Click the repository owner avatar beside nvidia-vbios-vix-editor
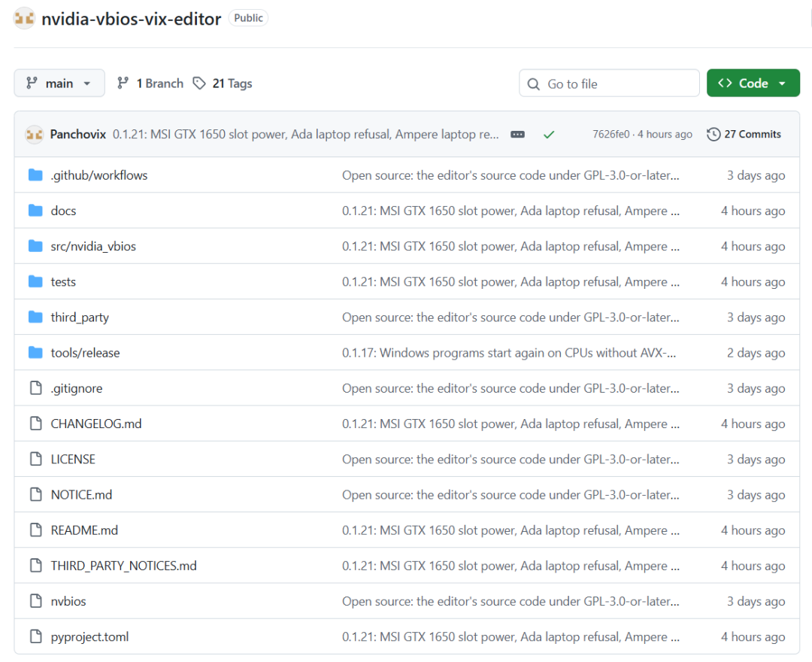The width and height of the screenshot is (812, 662). tap(24, 19)
